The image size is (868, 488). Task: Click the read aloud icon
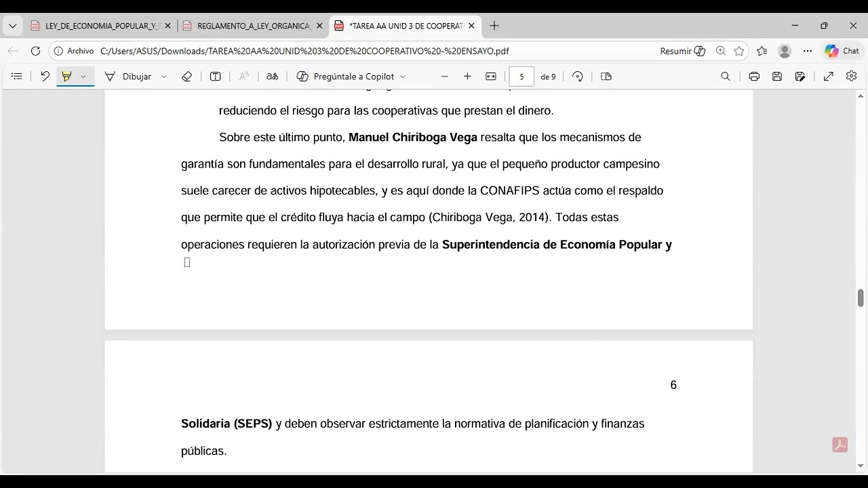(244, 77)
